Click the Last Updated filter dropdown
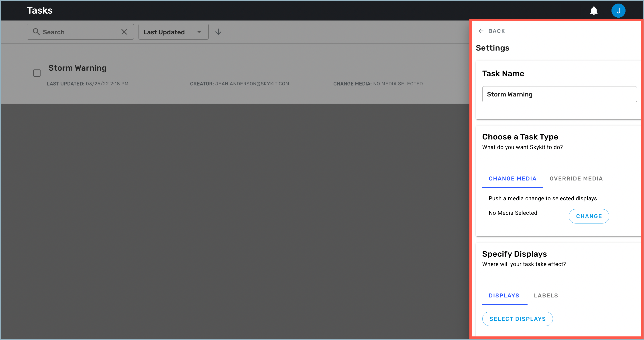The image size is (644, 340). [x=173, y=32]
